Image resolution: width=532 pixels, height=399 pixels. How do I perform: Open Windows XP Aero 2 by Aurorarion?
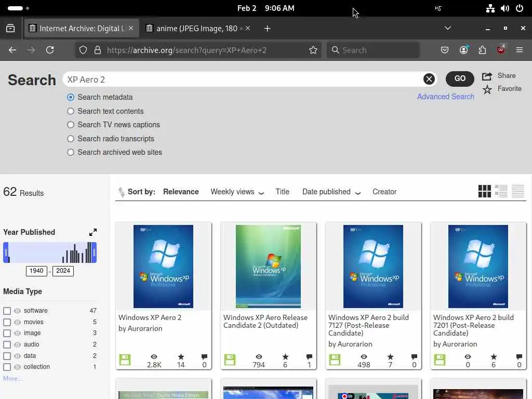click(x=163, y=296)
